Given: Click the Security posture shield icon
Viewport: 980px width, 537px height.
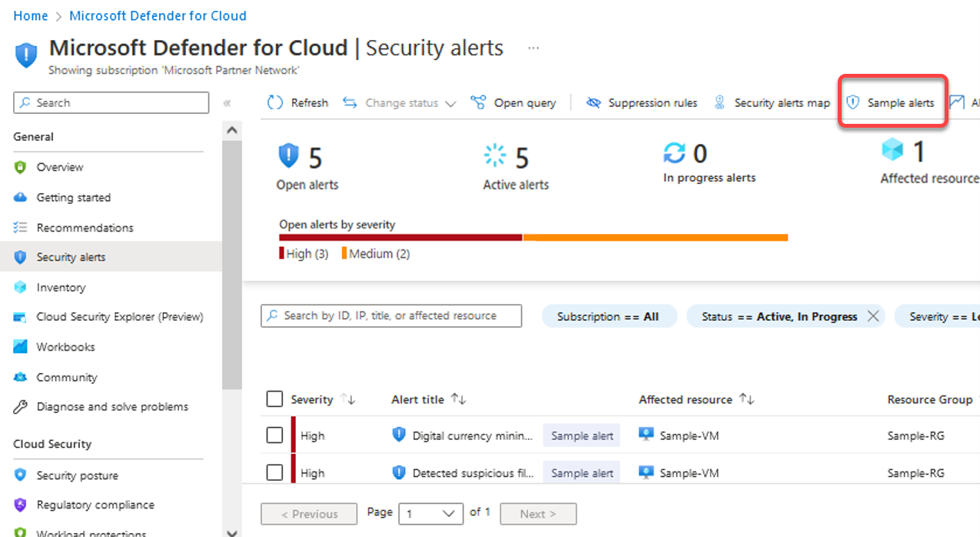Looking at the screenshot, I should point(21,475).
